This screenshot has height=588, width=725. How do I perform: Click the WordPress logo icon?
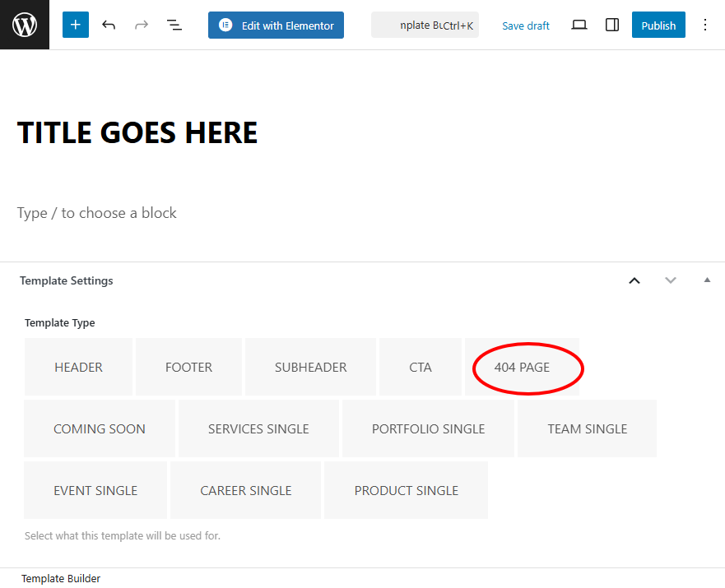point(25,25)
